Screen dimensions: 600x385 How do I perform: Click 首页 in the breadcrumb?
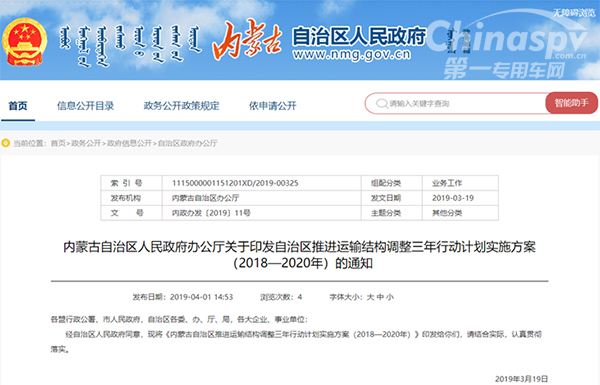pos(58,143)
